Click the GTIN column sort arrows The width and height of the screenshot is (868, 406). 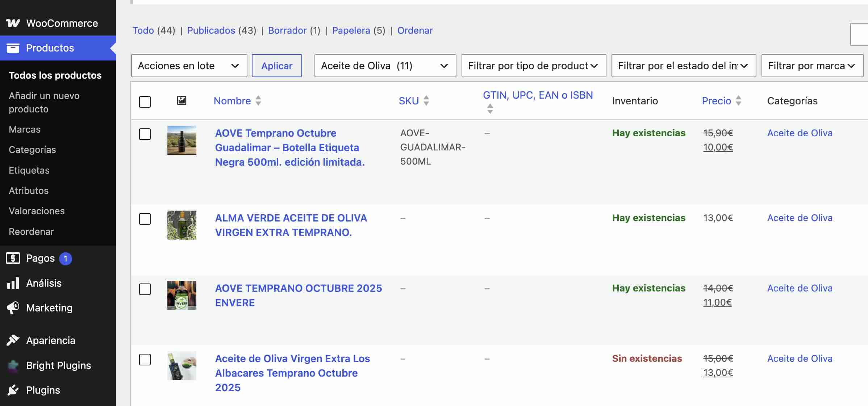point(490,109)
